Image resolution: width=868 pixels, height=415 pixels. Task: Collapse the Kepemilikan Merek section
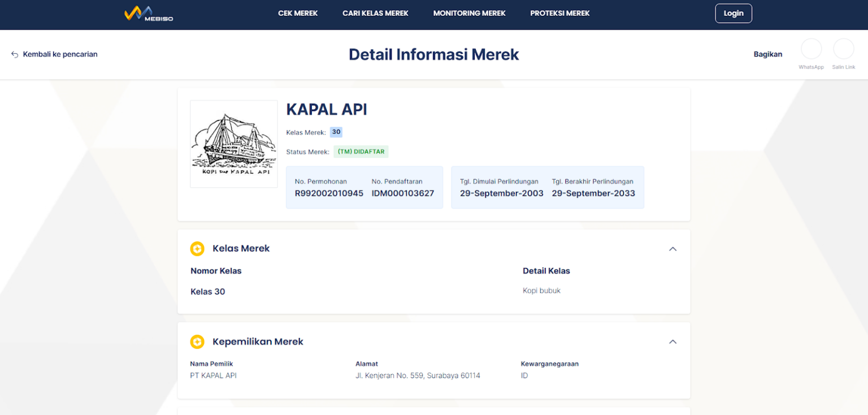(672, 341)
